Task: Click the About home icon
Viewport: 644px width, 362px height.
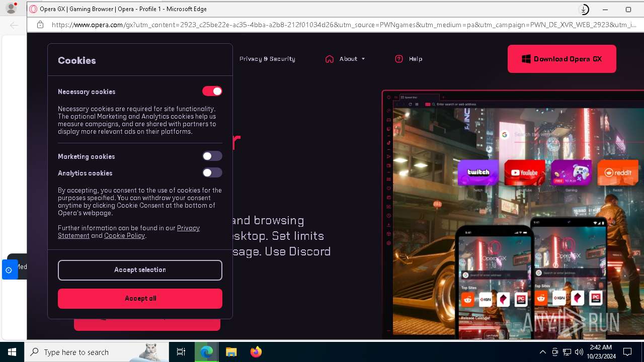Action: pyautogui.click(x=330, y=59)
